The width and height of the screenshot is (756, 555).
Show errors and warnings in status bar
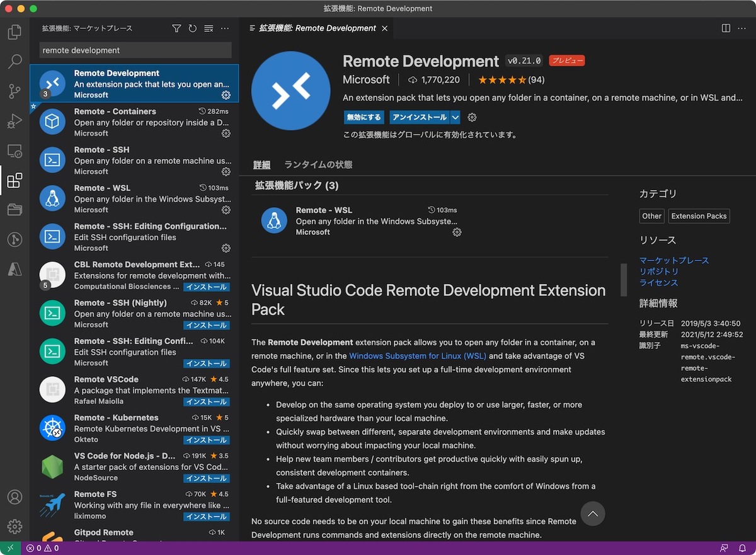coord(43,548)
